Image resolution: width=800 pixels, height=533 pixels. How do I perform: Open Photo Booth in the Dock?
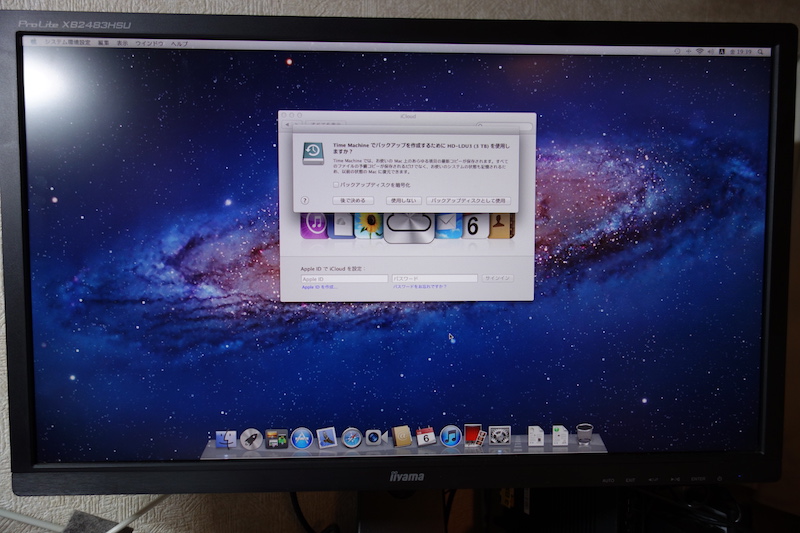(475, 436)
